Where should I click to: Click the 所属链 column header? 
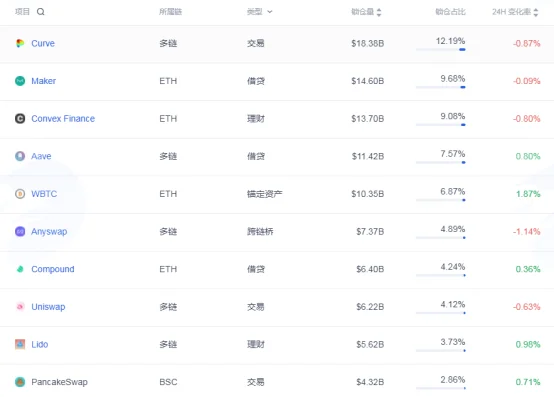(170, 12)
